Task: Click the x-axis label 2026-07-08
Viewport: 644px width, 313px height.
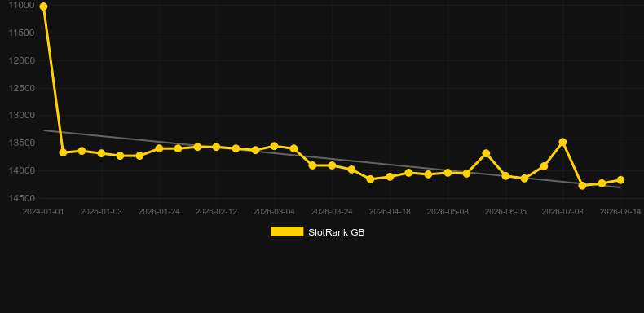Action: click(x=562, y=212)
